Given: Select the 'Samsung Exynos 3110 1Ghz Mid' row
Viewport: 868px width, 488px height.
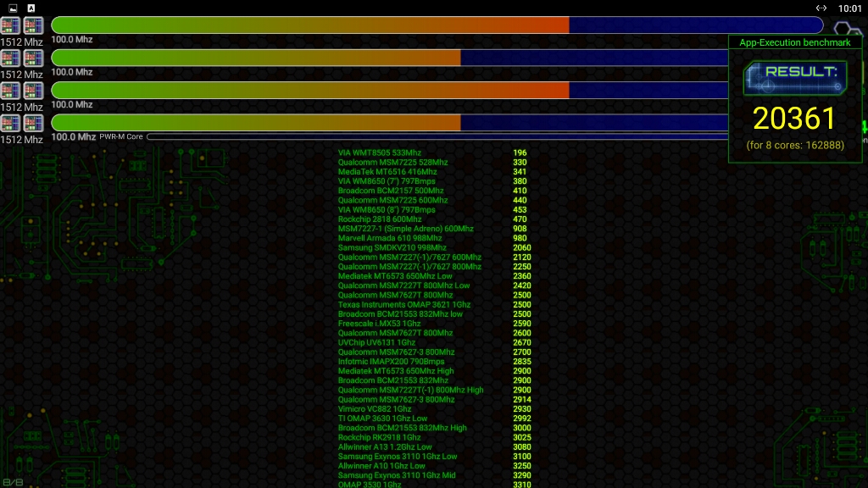Looking at the screenshot, I should (x=435, y=475).
